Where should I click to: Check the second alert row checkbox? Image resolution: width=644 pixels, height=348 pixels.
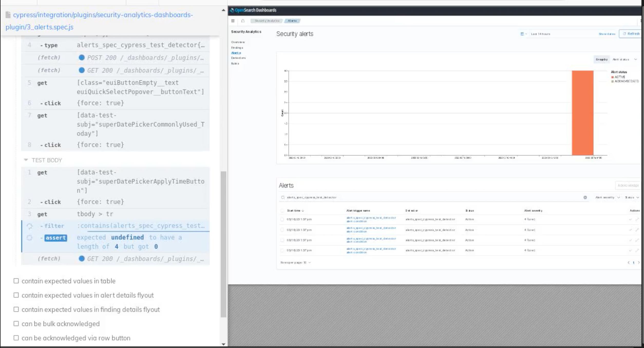pyautogui.click(x=282, y=230)
